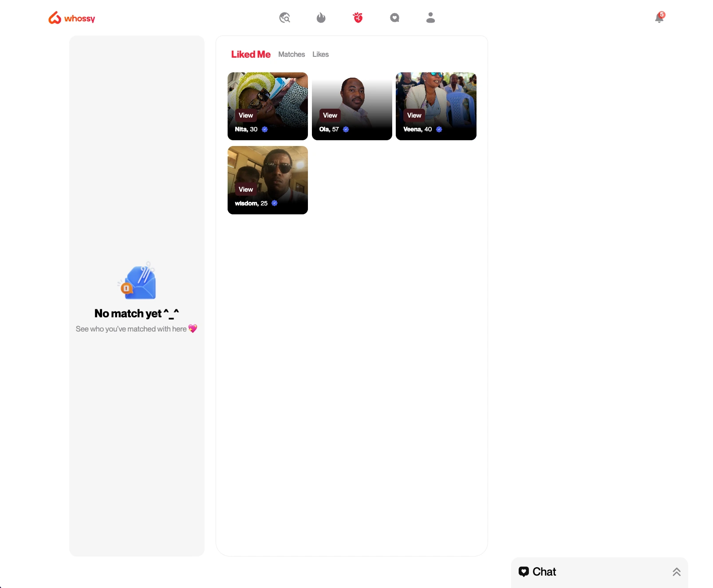Click verified badge next to Nita, 30
This screenshot has height=588, width=713.
pos(265,130)
